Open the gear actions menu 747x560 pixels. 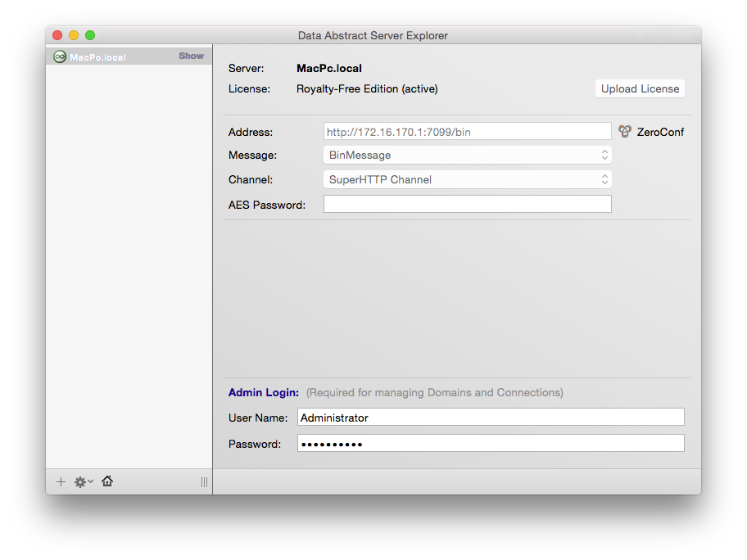[84, 482]
